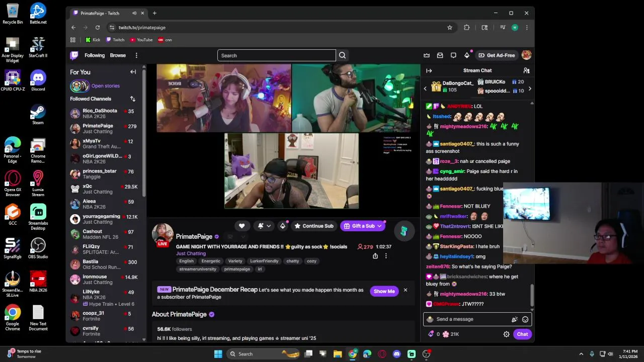
Task: Show hidden system tray icons
Action: pos(581,354)
